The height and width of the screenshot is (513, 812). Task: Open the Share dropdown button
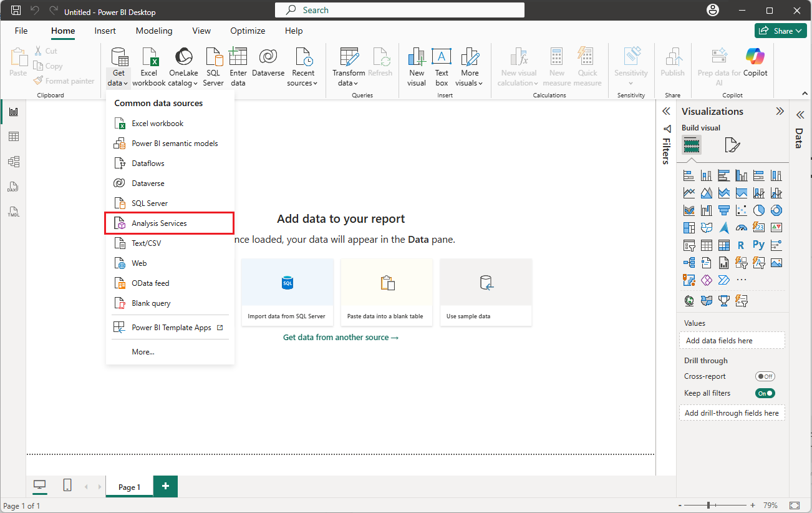[x=781, y=31]
